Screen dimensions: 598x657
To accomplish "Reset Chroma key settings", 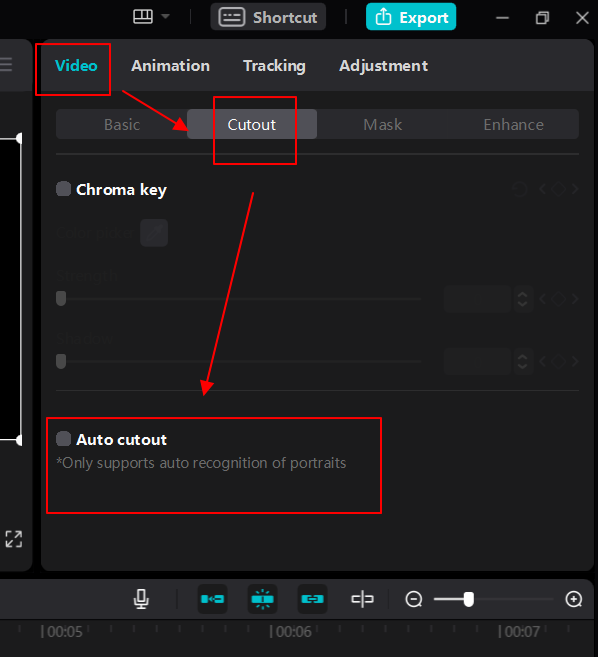I will click(x=520, y=189).
